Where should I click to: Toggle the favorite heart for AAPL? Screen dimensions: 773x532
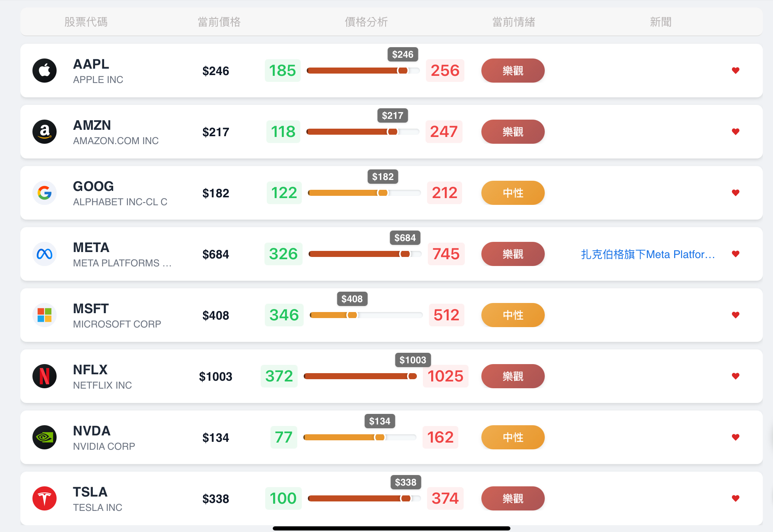coord(735,71)
